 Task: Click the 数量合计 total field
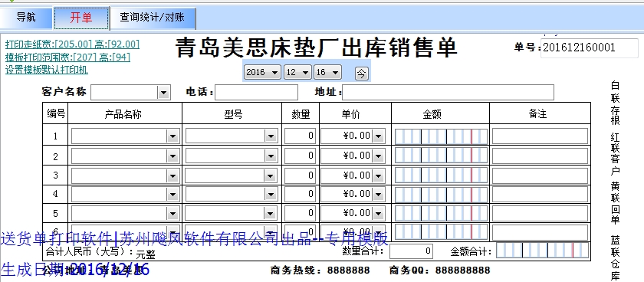[x=411, y=251]
